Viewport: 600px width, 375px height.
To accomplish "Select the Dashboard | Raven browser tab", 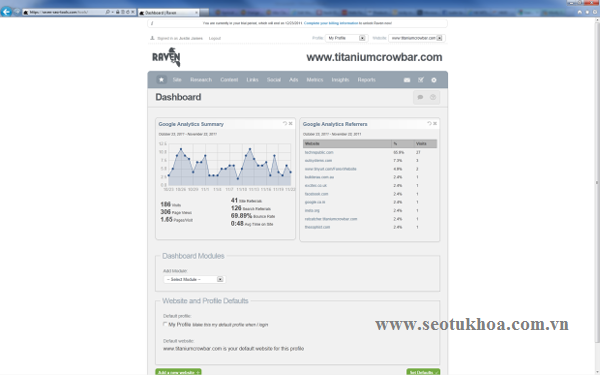I will pos(168,13).
